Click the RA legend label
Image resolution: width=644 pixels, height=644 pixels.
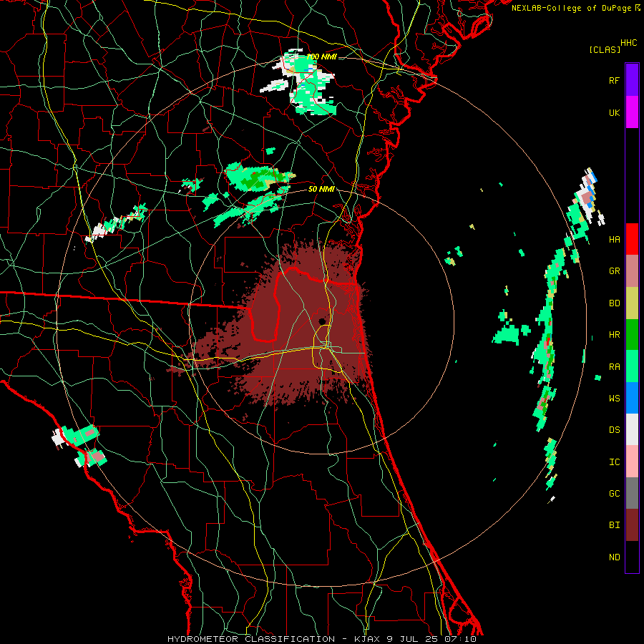click(x=614, y=366)
